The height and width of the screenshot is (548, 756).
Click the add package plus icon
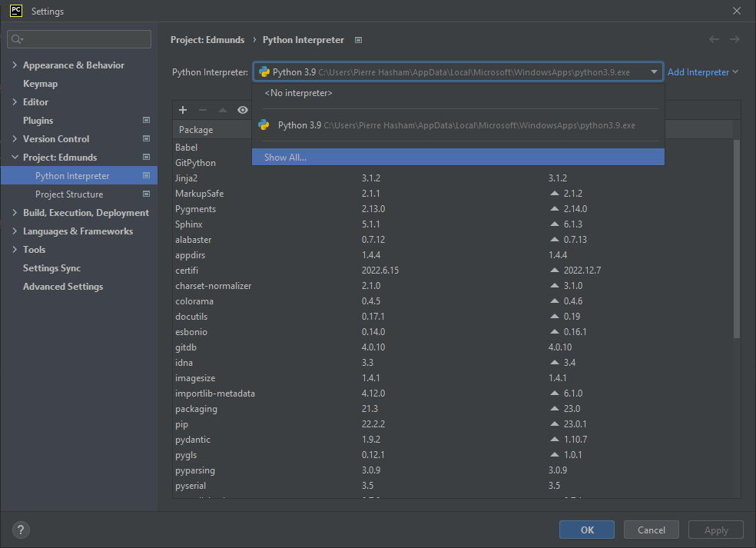click(x=183, y=110)
